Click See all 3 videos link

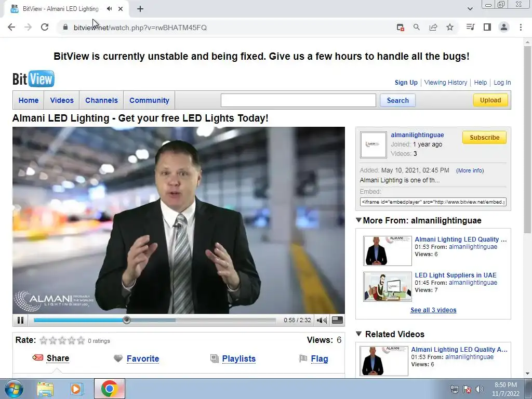coord(433,310)
